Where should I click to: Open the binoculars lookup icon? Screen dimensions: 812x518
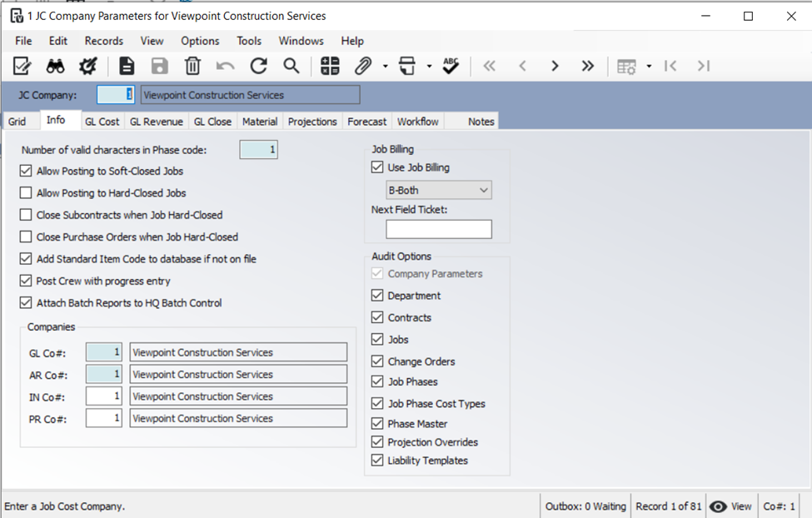tap(56, 66)
